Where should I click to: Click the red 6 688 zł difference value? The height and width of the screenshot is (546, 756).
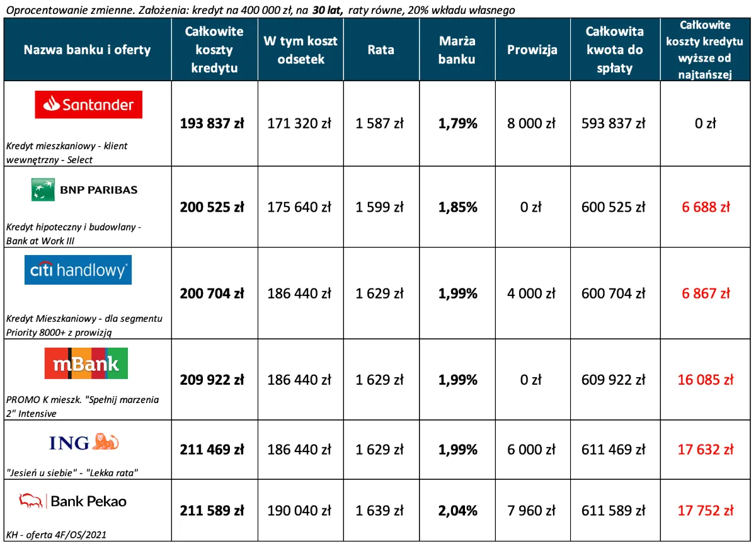705,207
